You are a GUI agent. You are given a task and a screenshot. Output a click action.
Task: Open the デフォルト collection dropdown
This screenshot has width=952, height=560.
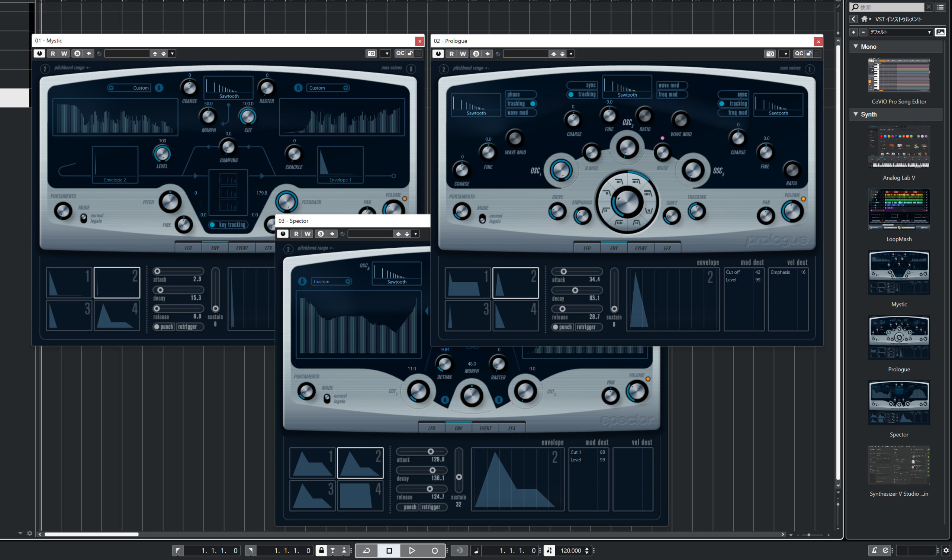point(901,32)
